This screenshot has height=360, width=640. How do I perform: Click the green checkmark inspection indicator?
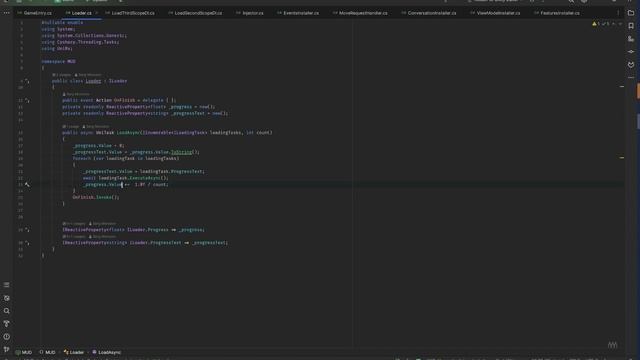pos(605,24)
